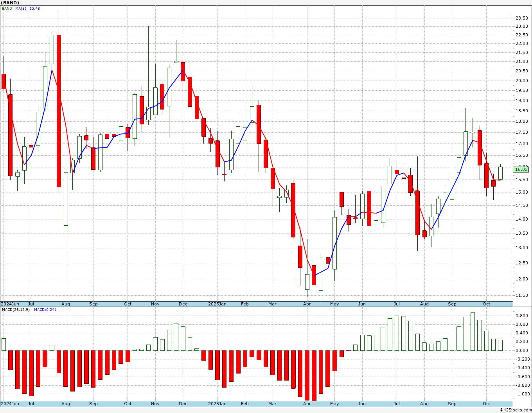Screen dimensions: 532x413
Task: Click the 14.00 price axis label
Action: (x=521, y=219)
